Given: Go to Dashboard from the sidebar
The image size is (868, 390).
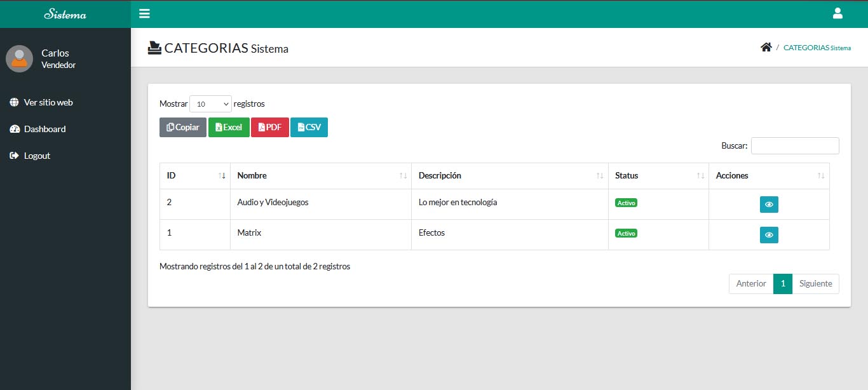Looking at the screenshot, I should pos(44,129).
